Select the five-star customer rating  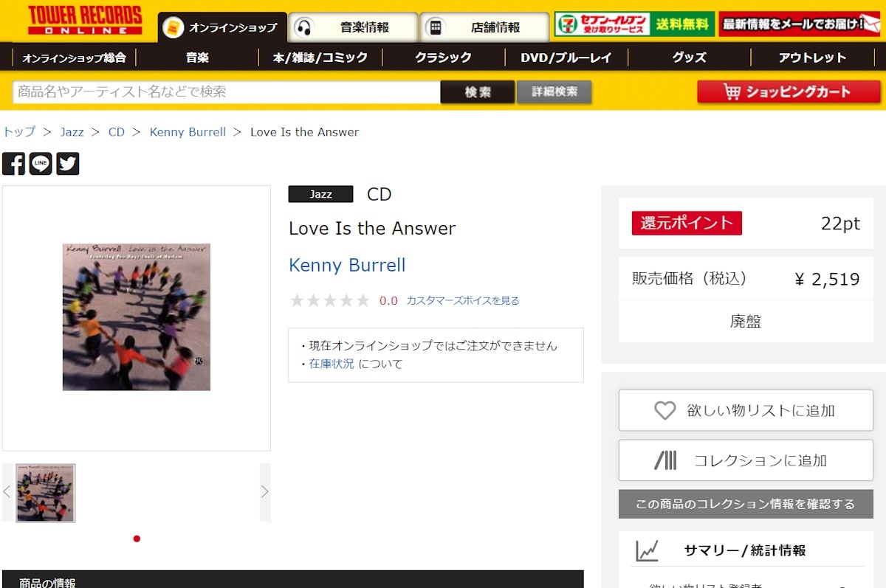pyautogui.click(x=330, y=300)
